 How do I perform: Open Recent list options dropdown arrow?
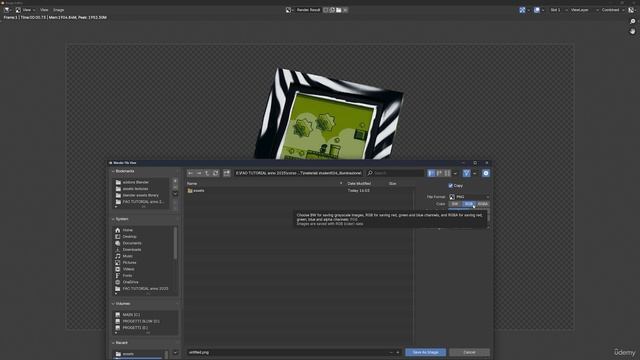click(x=175, y=353)
